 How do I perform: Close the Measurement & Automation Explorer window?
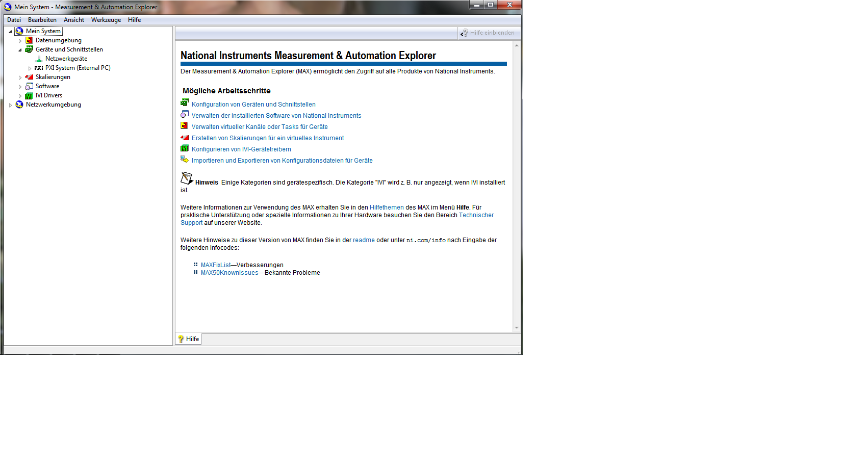click(509, 5)
